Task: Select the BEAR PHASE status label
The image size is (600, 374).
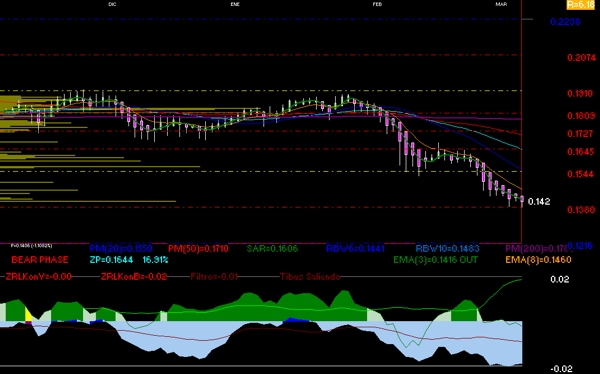Action: point(40,260)
